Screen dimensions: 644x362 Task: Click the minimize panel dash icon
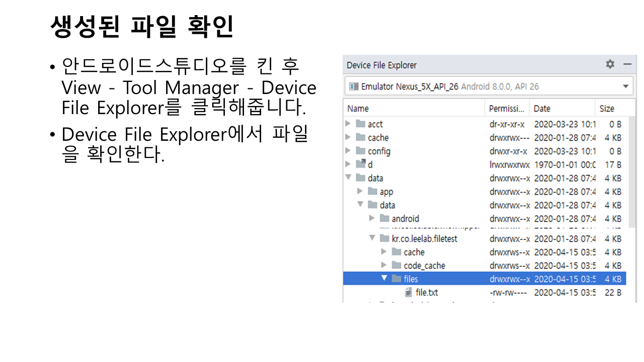pyautogui.click(x=627, y=64)
